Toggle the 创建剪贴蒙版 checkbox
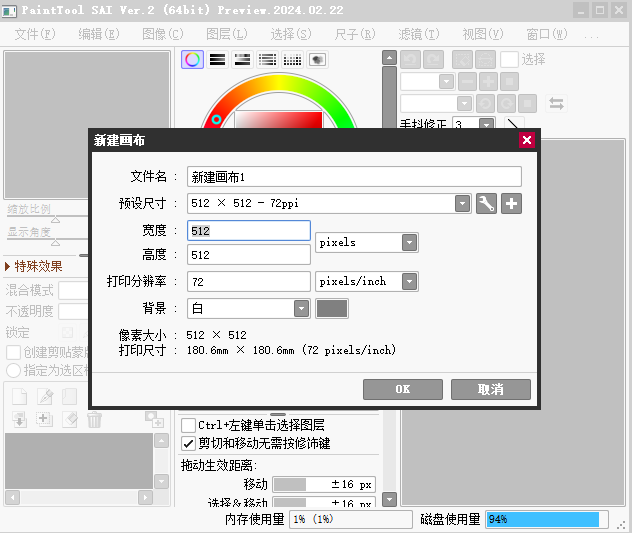Viewport: 632px width, 533px height. [x=13, y=352]
